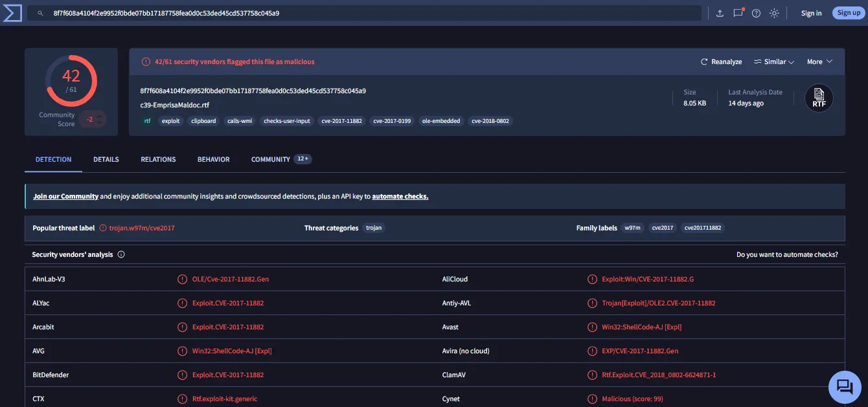Click the alert icon in ALYac row
This screenshot has width=868, height=407.
pyautogui.click(x=183, y=303)
